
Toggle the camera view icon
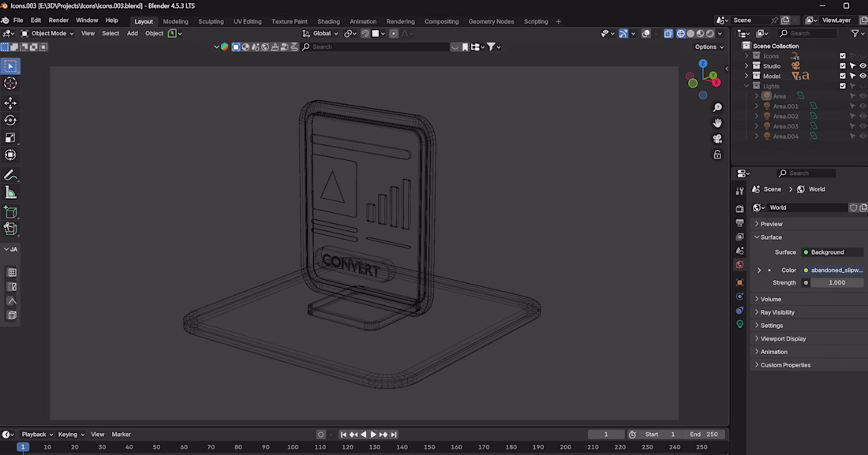click(x=717, y=138)
